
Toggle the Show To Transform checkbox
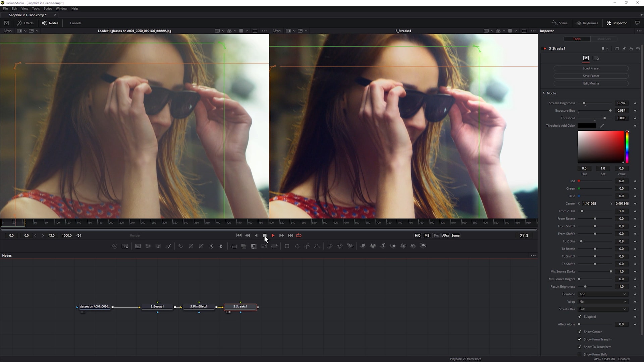click(580, 347)
